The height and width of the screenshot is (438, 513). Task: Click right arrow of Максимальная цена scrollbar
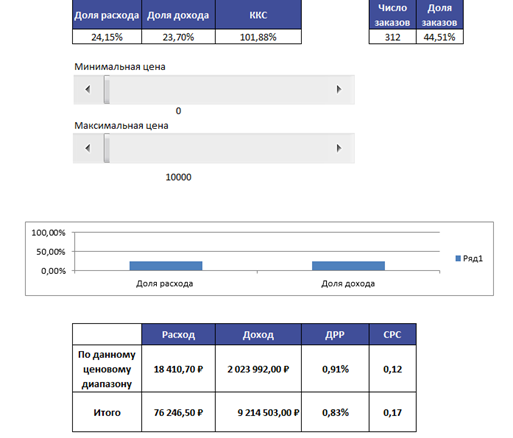click(339, 148)
